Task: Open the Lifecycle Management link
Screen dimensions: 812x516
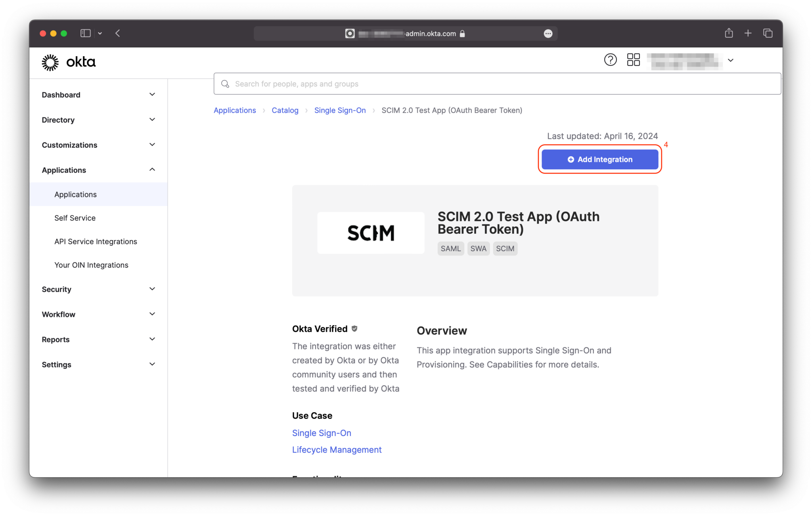Action: tap(337, 449)
